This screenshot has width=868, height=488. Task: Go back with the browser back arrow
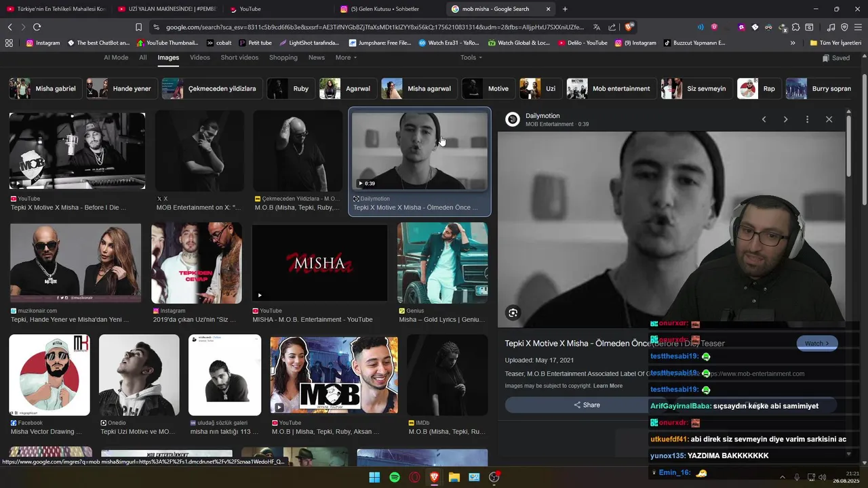(x=9, y=27)
